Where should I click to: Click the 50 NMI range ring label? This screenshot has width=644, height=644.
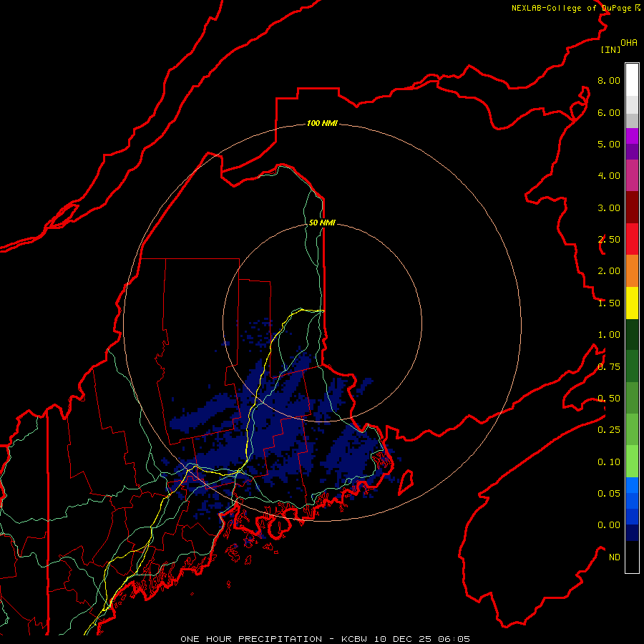322,223
